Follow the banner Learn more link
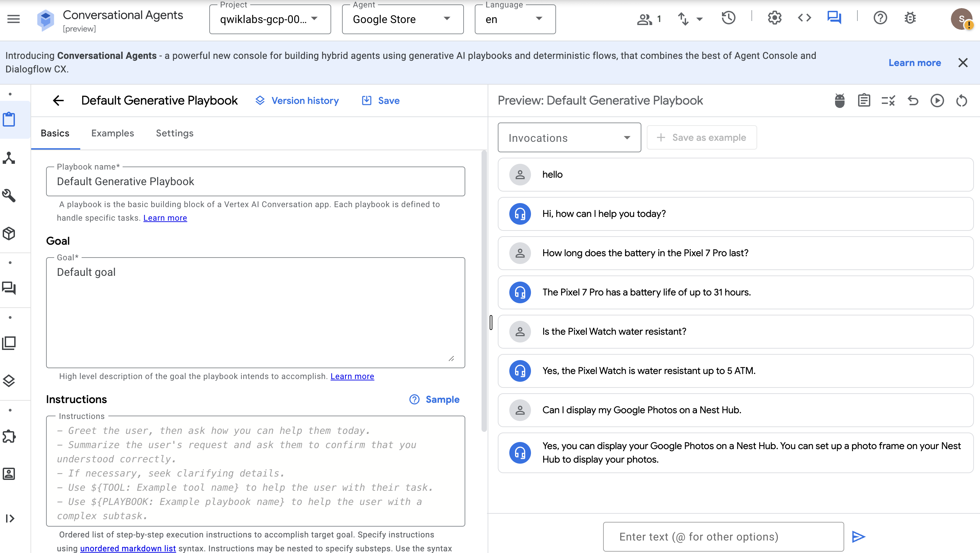980x553 pixels. (915, 62)
